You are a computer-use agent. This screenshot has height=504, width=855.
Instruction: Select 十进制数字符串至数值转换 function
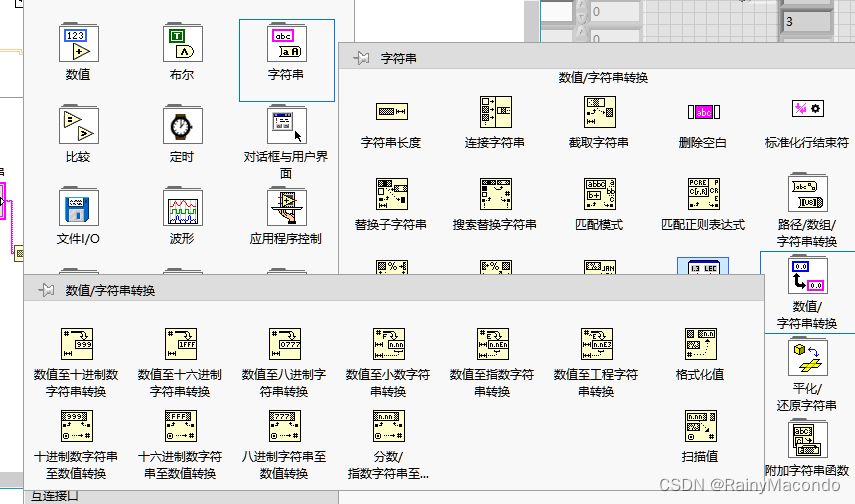coord(76,426)
